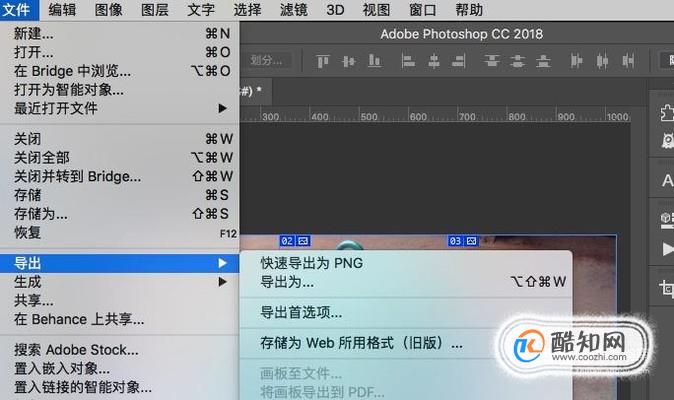The width and height of the screenshot is (674, 400).
Task: Select 在 Bridge 中浏览...
Action: click(x=119, y=71)
